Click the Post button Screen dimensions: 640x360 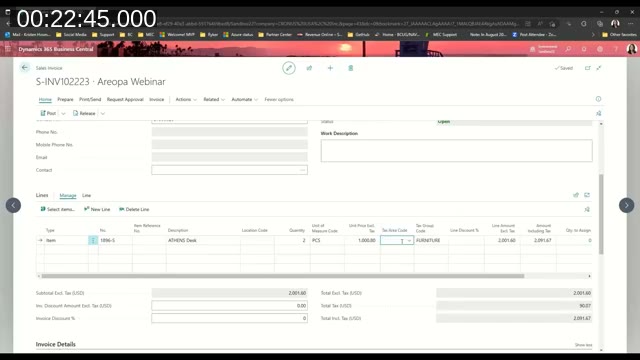48,113
